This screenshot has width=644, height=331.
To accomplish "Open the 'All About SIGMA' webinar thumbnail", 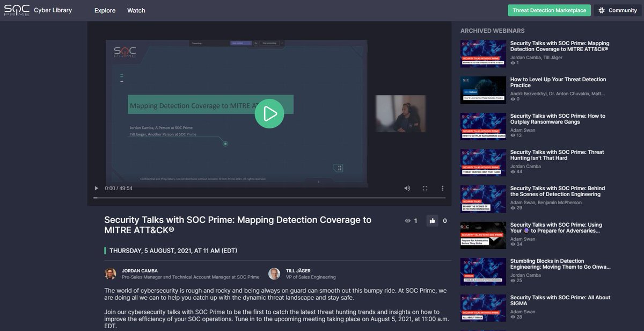I will point(482,307).
